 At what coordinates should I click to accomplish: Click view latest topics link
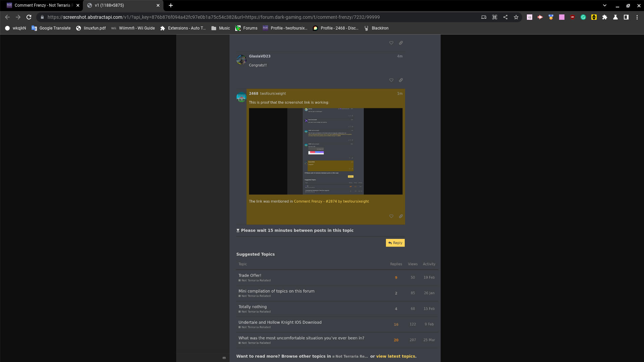pyautogui.click(x=396, y=356)
